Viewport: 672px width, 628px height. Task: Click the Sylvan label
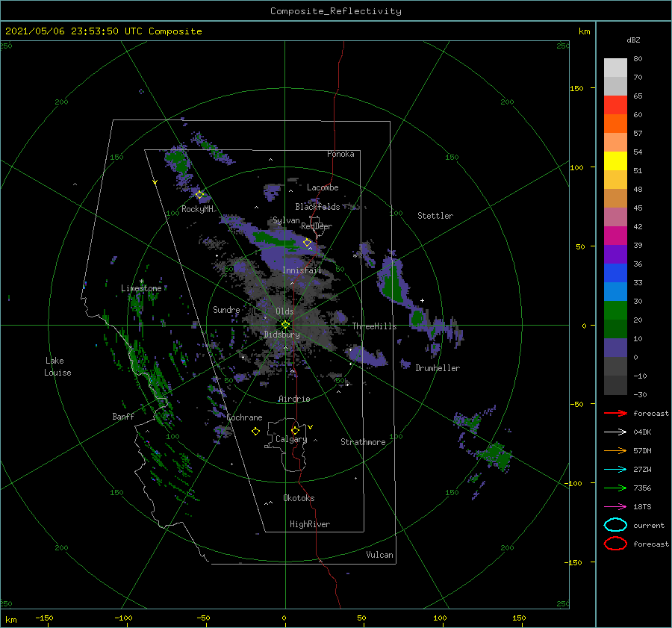(286, 220)
